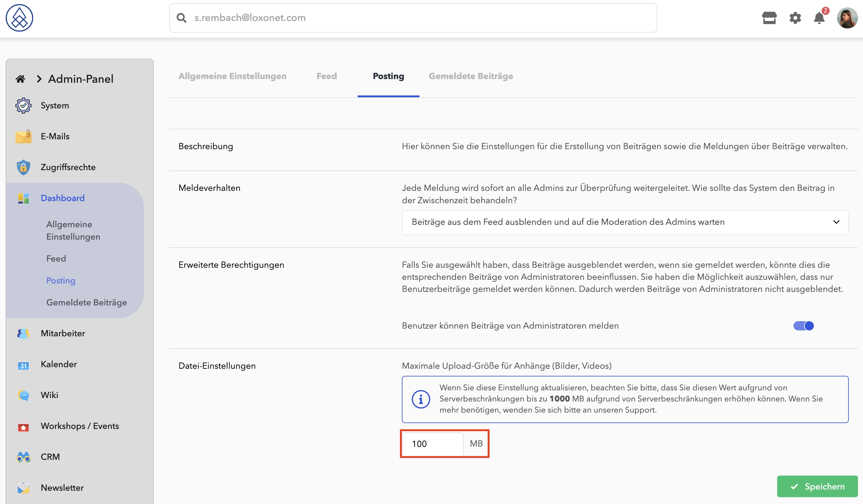863x504 pixels.
Task: Open the CRM binoculars icon
Action: point(23,457)
